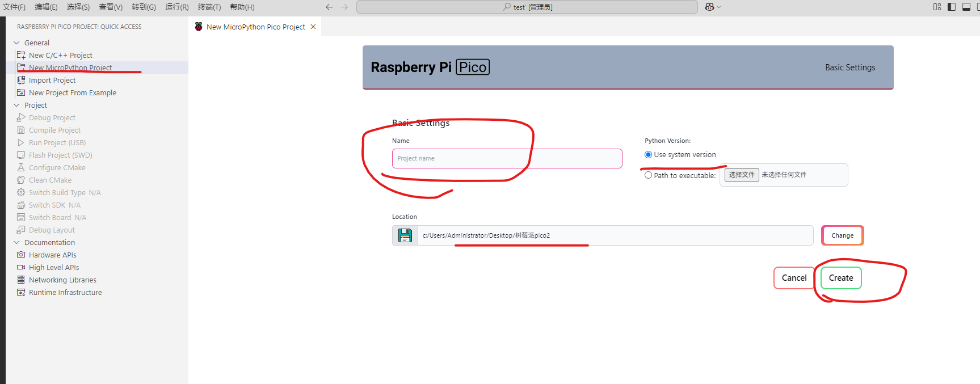This screenshot has height=384, width=980.
Task: Click the back navigation arrow
Action: [x=329, y=7]
